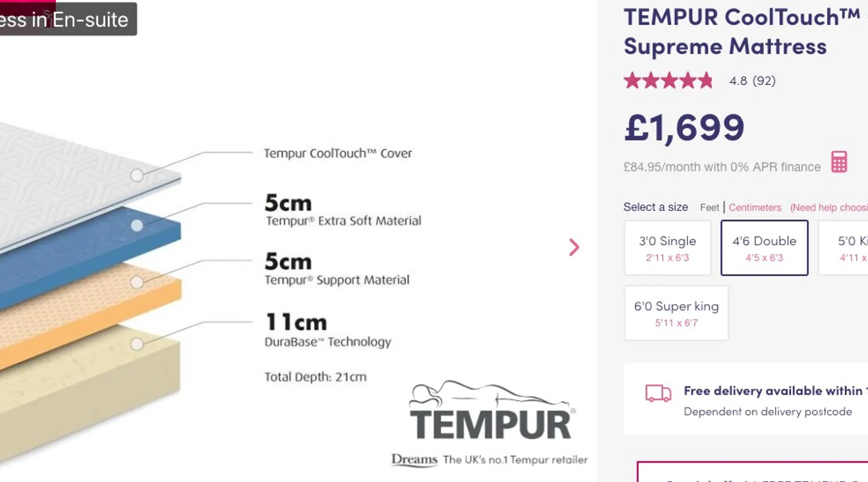The height and width of the screenshot is (482, 868).
Task: Click the Dreams logo below the image
Action: click(414, 459)
